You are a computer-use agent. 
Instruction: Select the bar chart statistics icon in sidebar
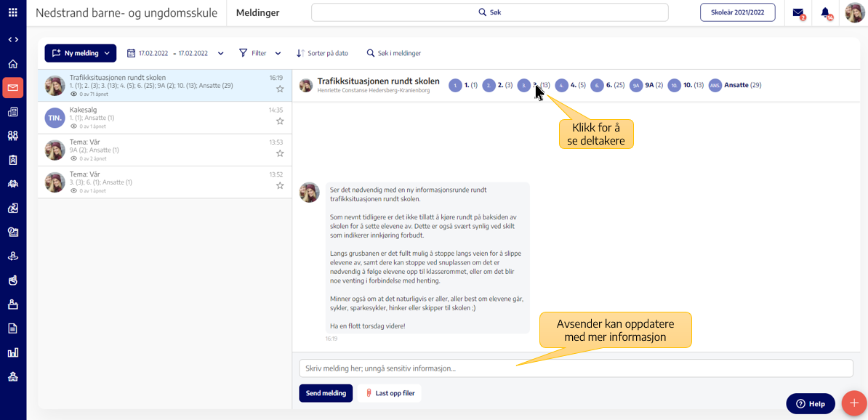pos(13,352)
